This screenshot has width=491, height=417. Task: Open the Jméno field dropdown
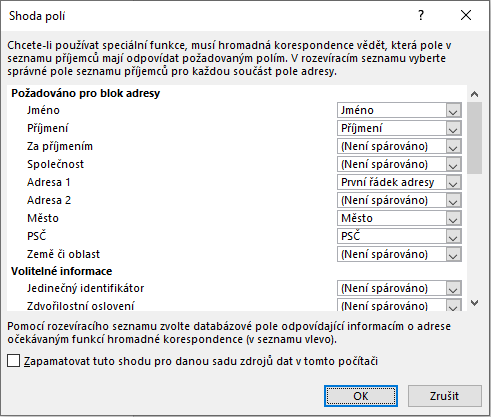(399, 110)
